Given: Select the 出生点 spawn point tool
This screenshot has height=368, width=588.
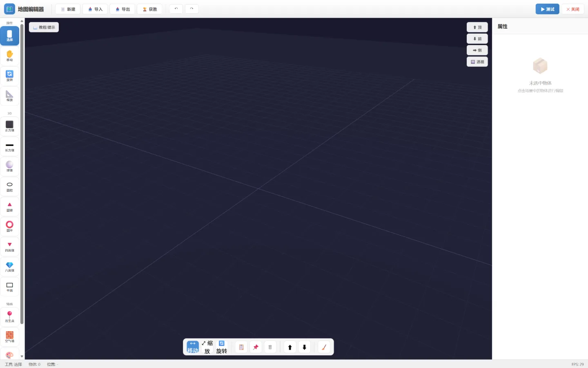Looking at the screenshot, I should click(x=9, y=317).
